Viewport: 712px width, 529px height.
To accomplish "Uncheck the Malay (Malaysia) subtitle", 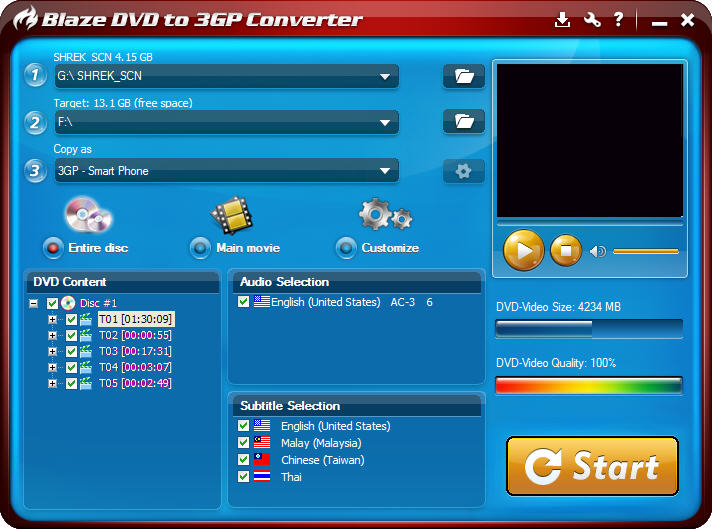I will pos(244,443).
